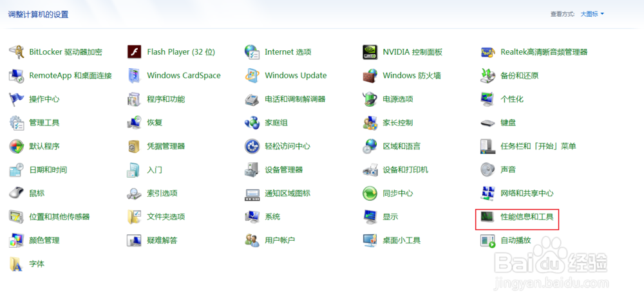Open the 区域和语言 link
The height and width of the screenshot is (305, 644).
tap(402, 146)
